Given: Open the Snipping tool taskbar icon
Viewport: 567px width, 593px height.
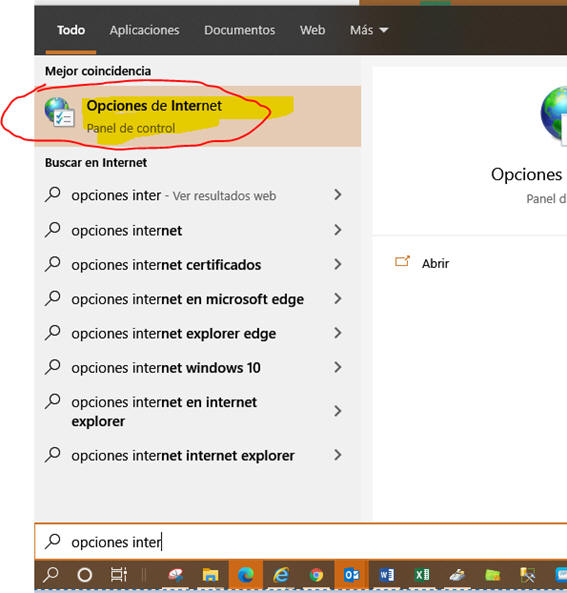Looking at the screenshot, I should 176,575.
